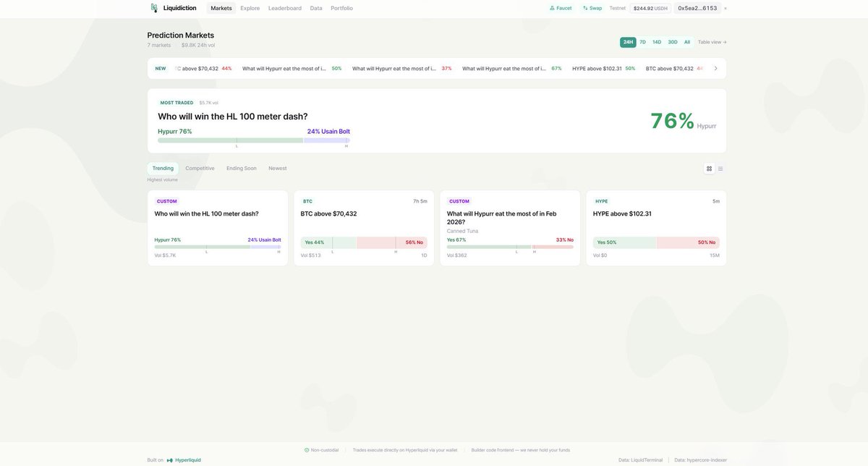The height and width of the screenshot is (466, 868).
Task: Select the Newest tab
Action: pos(278,168)
